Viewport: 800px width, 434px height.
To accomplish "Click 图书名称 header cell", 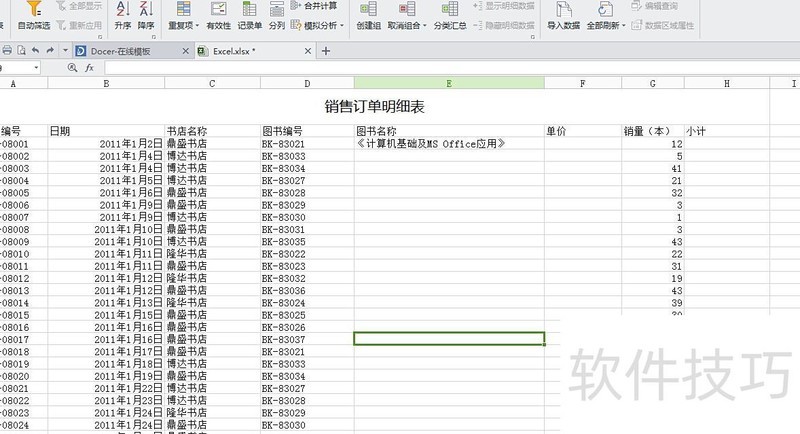I will 449,131.
